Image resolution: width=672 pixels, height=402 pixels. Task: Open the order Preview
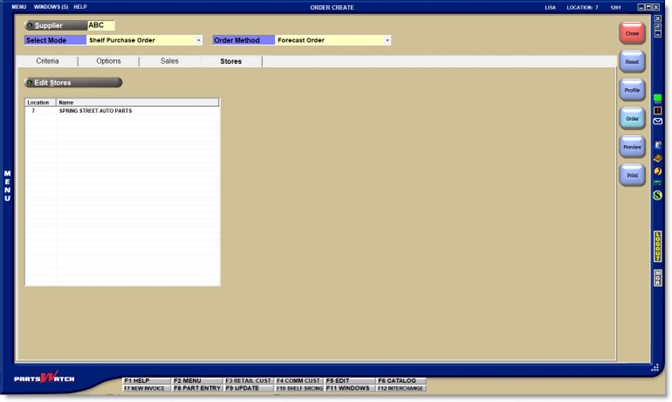[631, 147]
